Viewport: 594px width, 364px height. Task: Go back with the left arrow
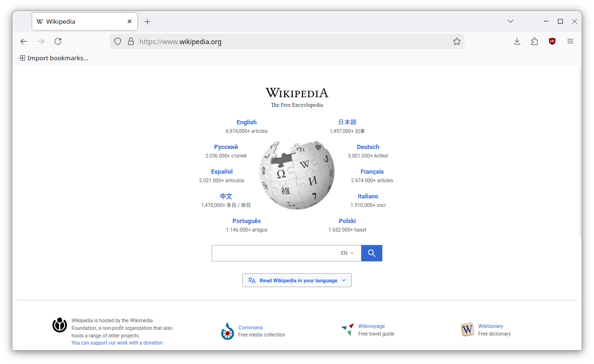(24, 41)
